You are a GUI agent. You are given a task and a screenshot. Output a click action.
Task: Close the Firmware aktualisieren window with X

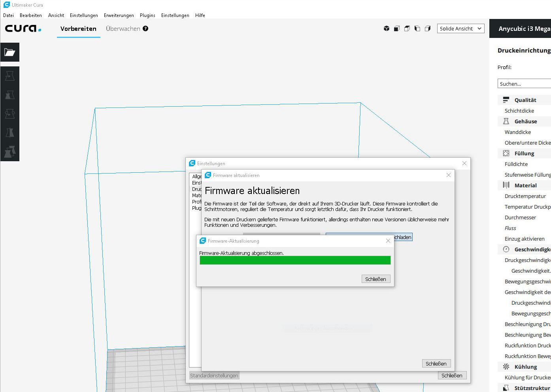coord(448,175)
